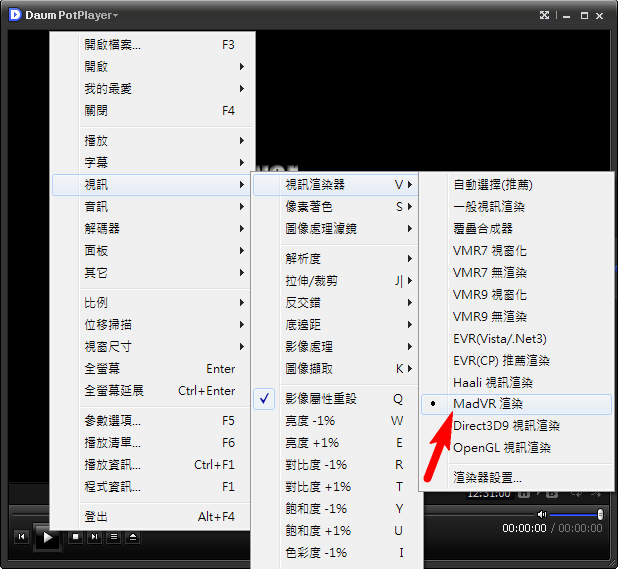This screenshot has height=569, width=618.
Task: Open 程式資訊... (F1)
Action: tap(151, 487)
